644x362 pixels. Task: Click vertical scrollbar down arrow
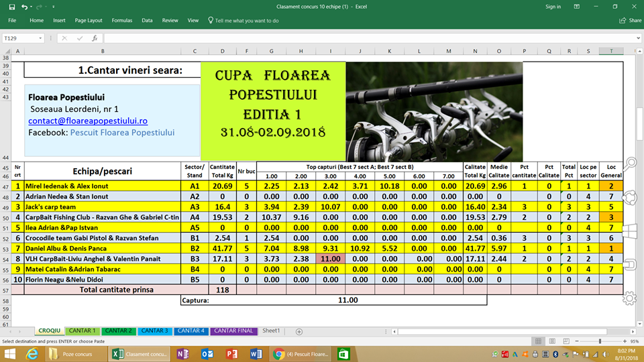640,324
